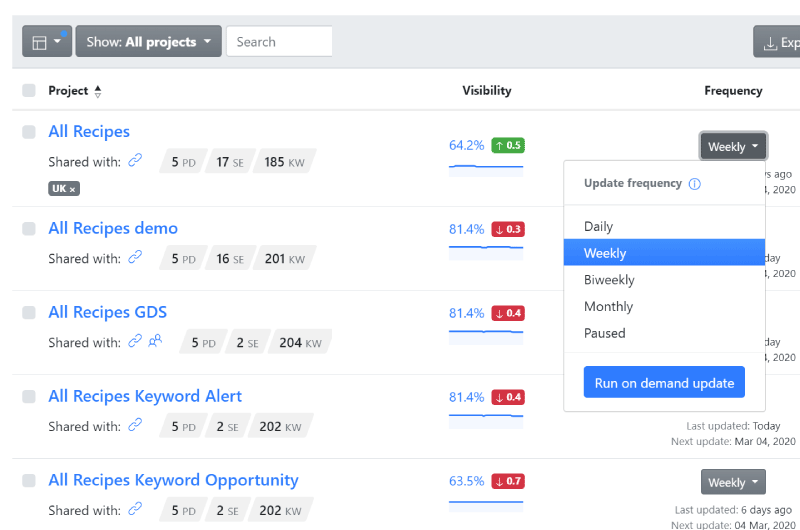Image resolution: width=800 pixels, height=530 pixels.
Task: Click the Update frequency info icon
Action: 694,184
